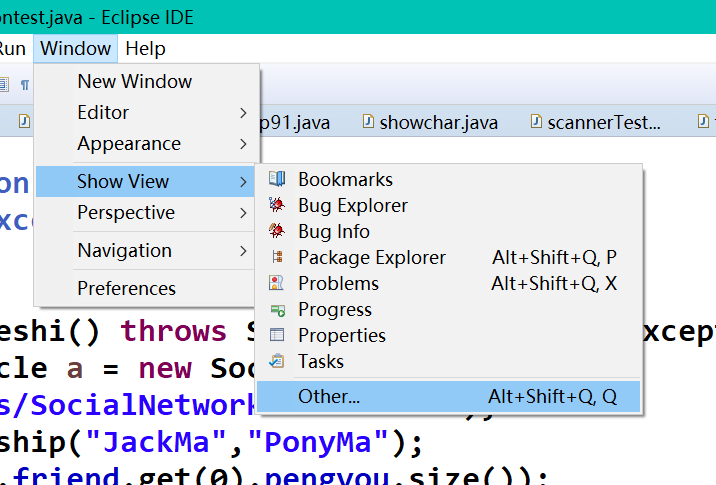Image resolution: width=716 pixels, height=485 pixels.
Task: Switch to the scannerTest editor tab
Action: coord(596,122)
